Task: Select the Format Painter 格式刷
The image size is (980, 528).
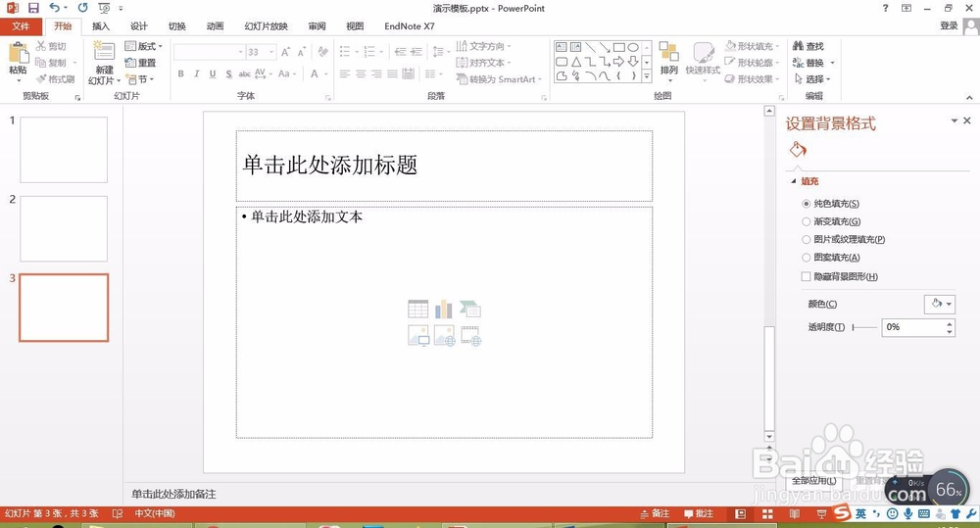Action: (x=56, y=78)
